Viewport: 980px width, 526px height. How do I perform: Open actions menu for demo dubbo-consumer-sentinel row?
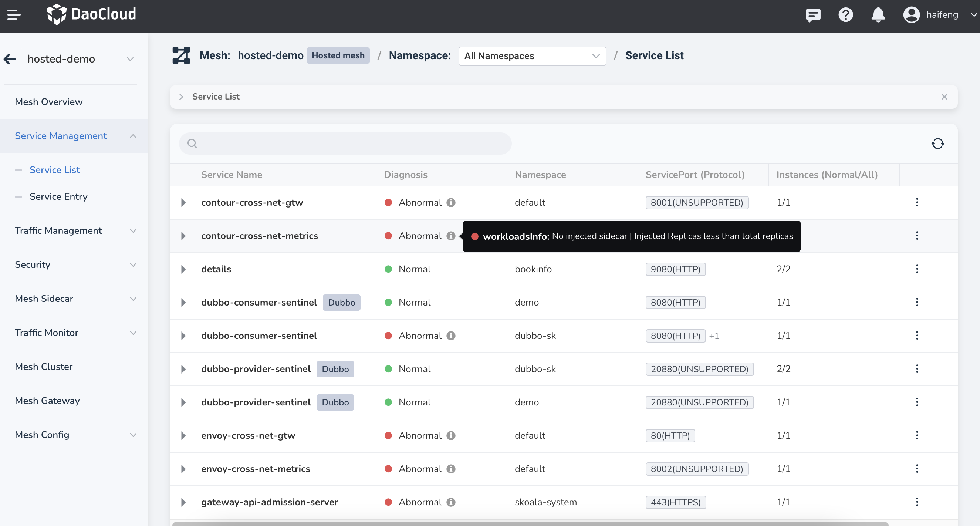point(917,302)
